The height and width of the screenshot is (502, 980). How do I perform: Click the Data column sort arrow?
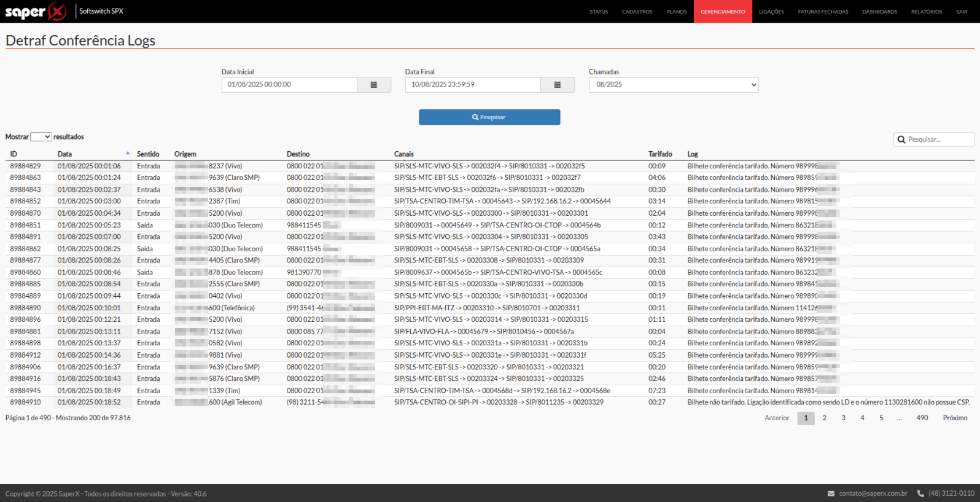point(128,154)
